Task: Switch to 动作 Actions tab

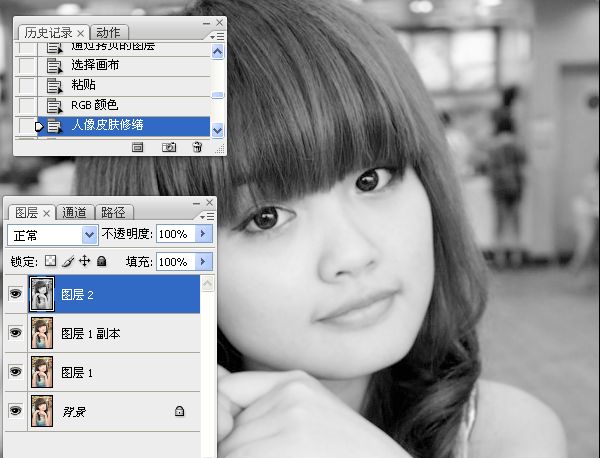Action: tap(108, 33)
